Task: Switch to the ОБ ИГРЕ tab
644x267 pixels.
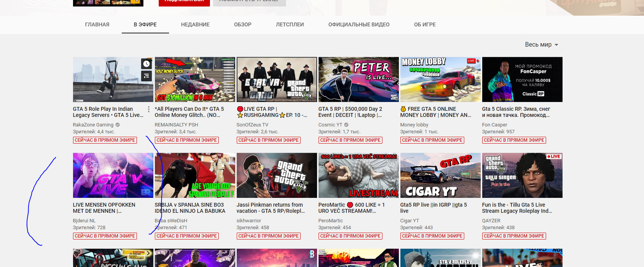Action: [x=424, y=24]
